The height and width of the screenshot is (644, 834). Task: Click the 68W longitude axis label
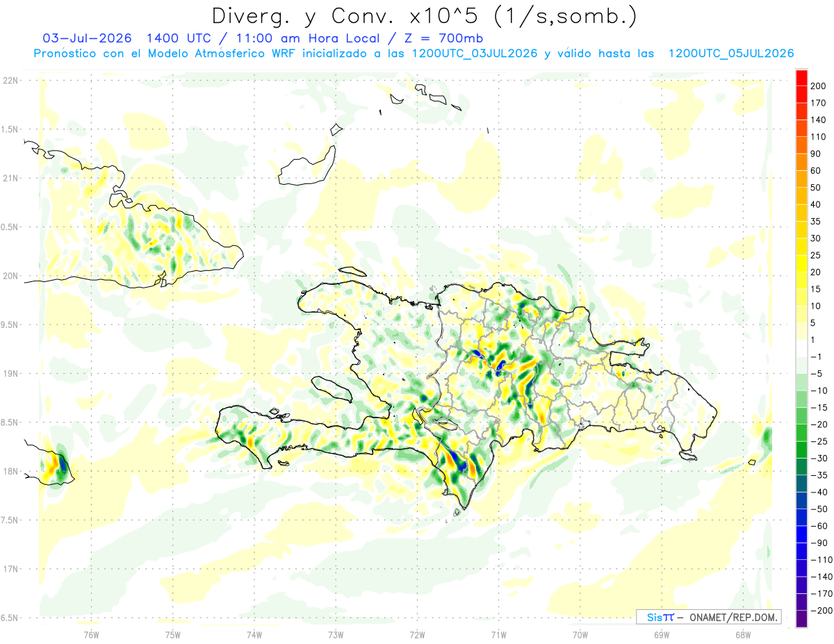pyautogui.click(x=742, y=634)
